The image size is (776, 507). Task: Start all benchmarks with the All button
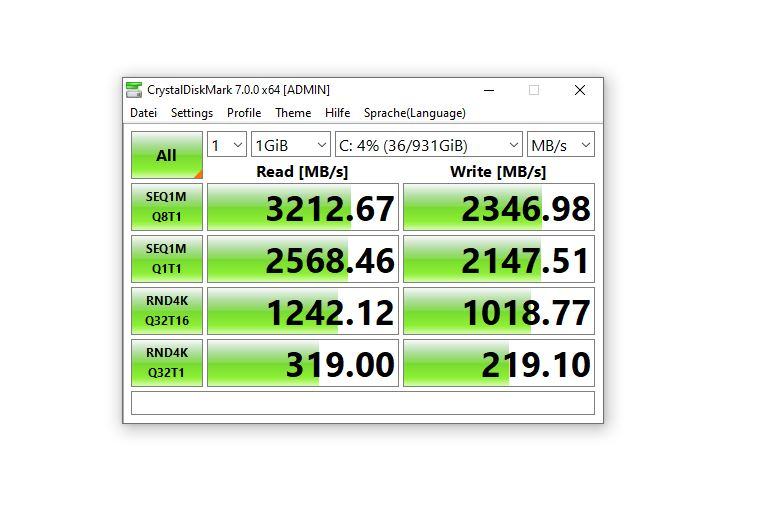click(167, 155)
